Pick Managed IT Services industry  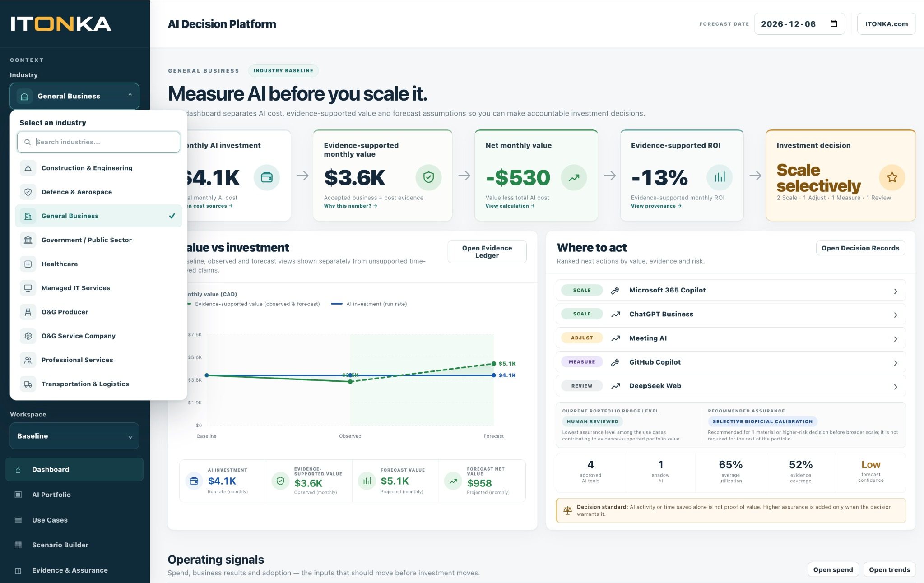tap(98, 288)
